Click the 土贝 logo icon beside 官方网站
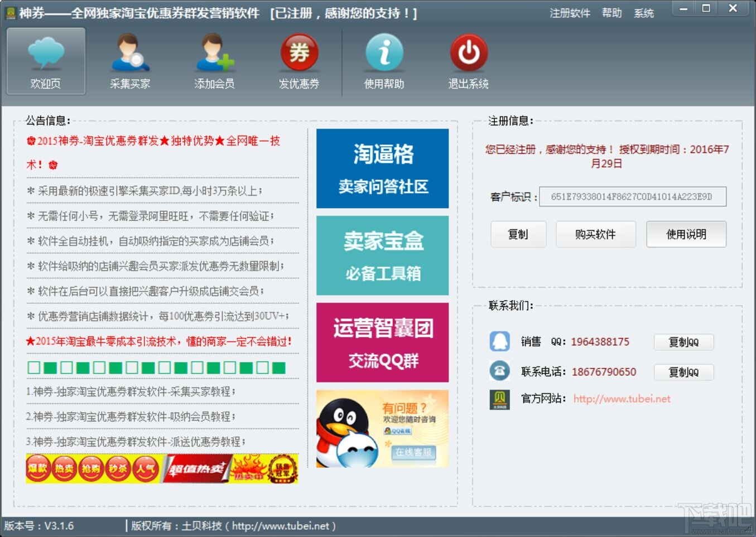756x537 pixels. [499, 399]
